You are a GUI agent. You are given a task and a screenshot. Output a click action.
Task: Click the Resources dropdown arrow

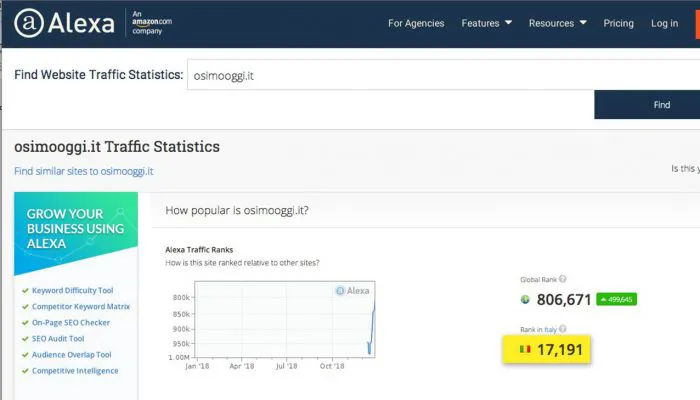point(583,22)
